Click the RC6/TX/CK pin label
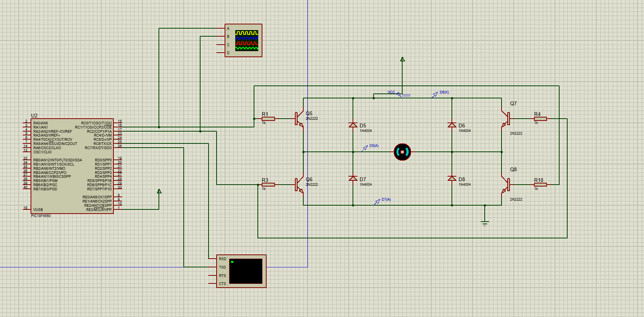The width and height of the screenshot is (644, 317). click(102, 144)
